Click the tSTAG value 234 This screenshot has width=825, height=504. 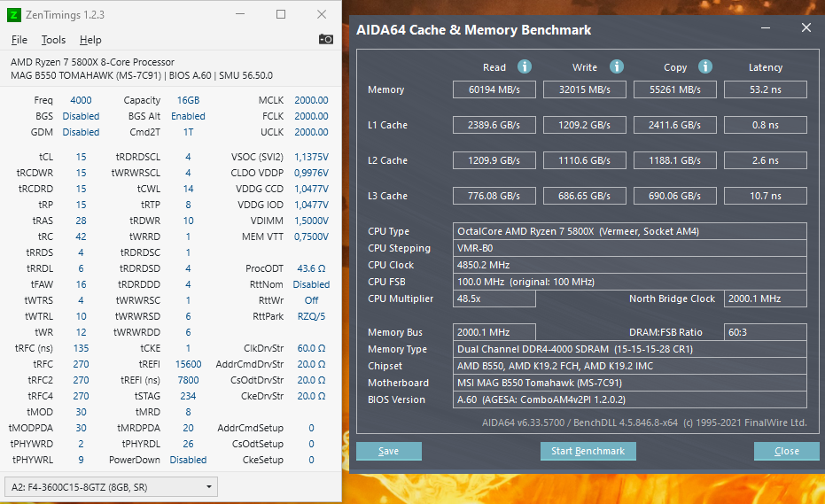tap(188, 396)
